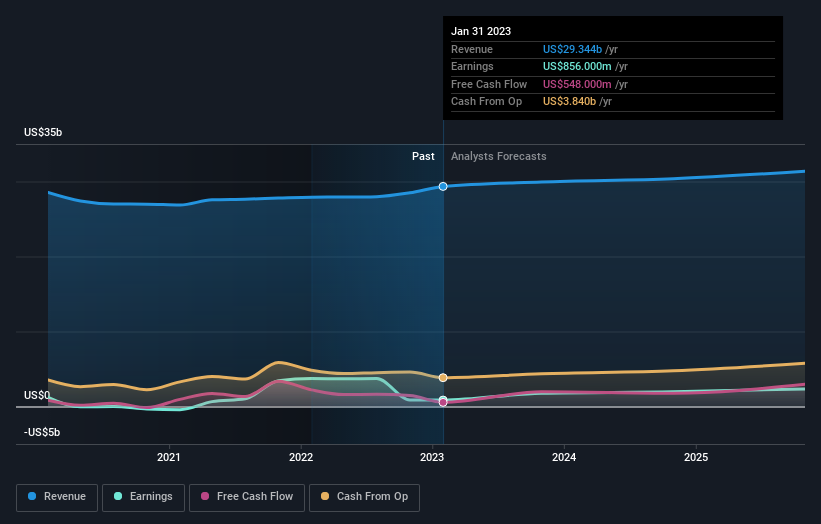
Task: Click the tooltip Free Cash Flow row label
Action: [x=489, y=84]
